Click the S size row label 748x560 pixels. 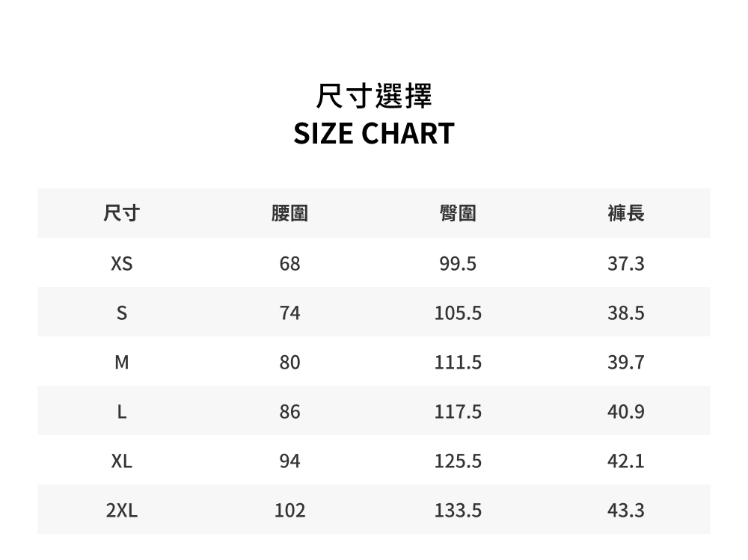tap(122, 313)
